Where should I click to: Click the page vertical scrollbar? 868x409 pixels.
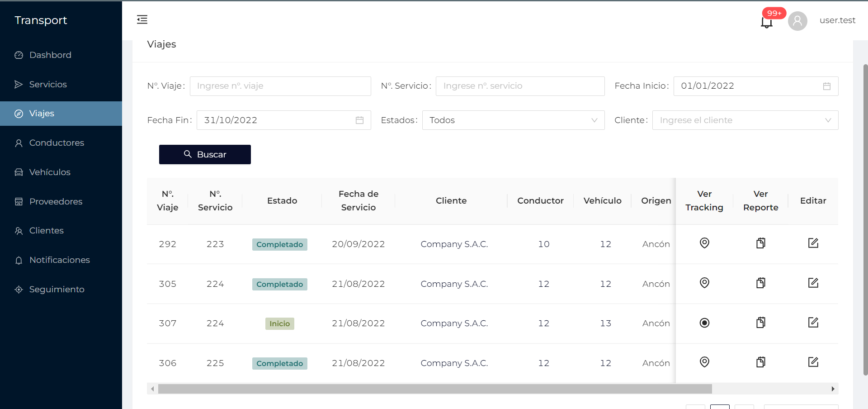coord(865,219)
